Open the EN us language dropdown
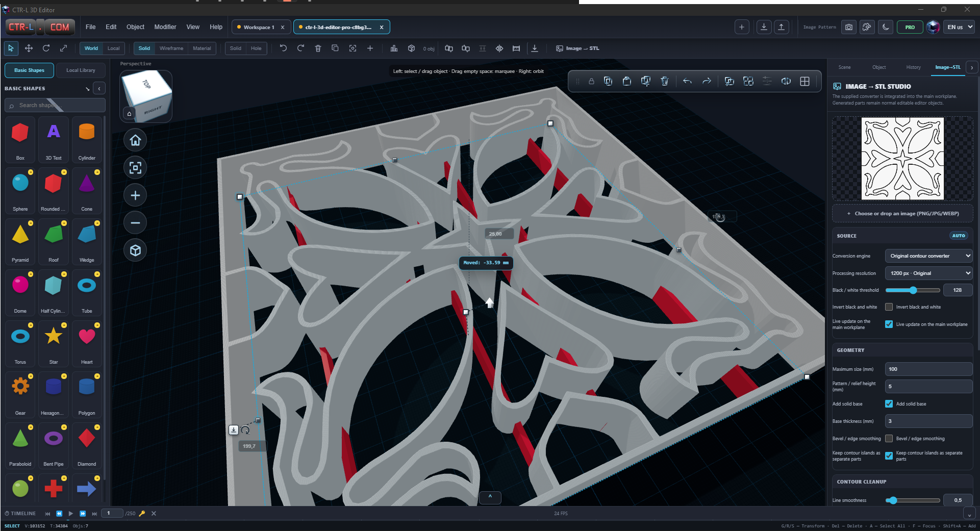The image size is (980, 531). (x=960, y=27)
